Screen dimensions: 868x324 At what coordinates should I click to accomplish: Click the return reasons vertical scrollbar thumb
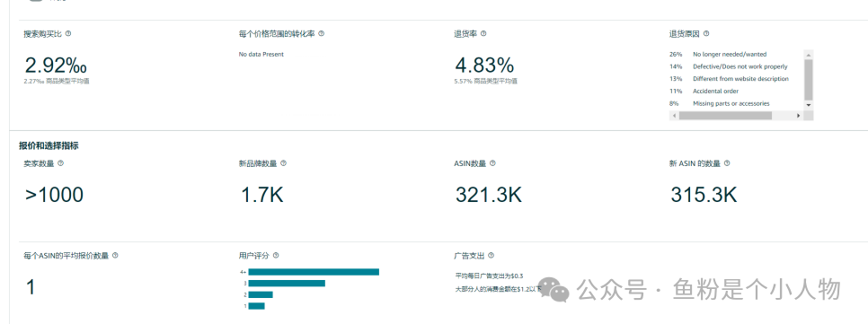pos(808,80)
